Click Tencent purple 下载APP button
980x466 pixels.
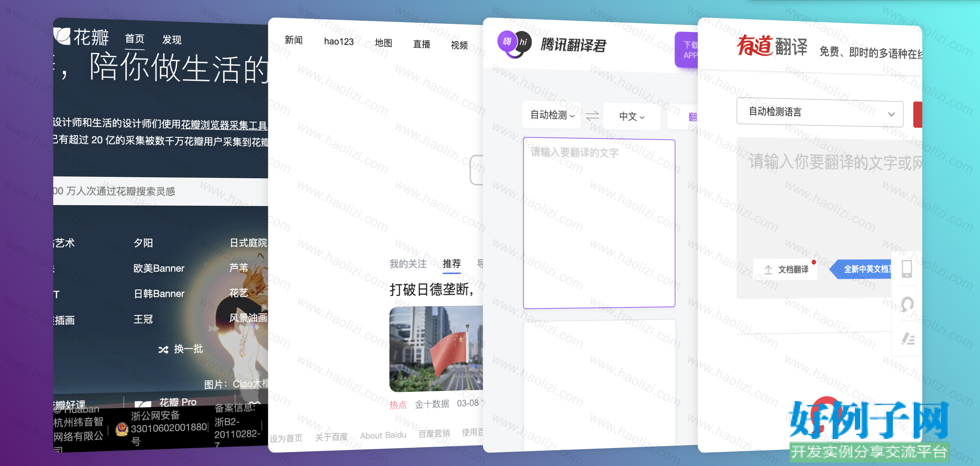tap(687, 50)
